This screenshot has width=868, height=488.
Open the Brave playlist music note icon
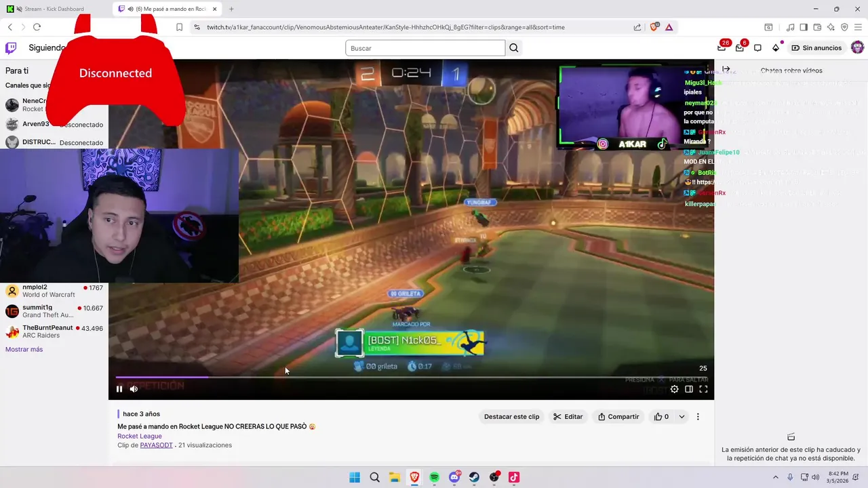point(790,27)
